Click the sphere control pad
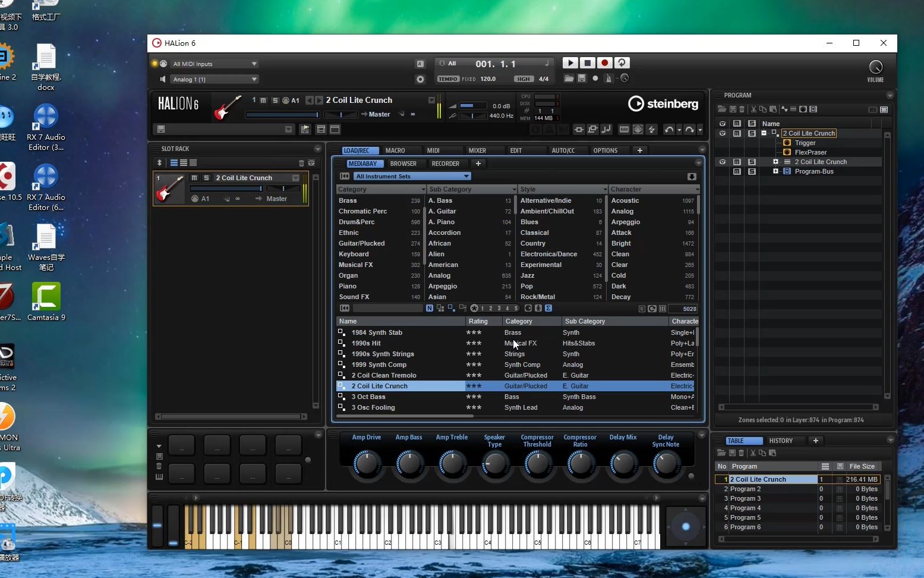924x578 pixels. [x=685, y=526]
